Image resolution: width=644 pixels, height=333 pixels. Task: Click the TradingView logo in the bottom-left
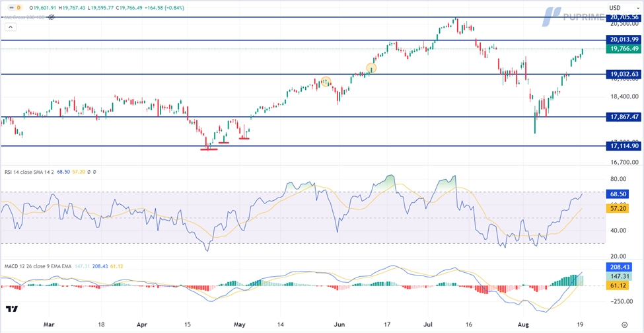click(12, 309)
